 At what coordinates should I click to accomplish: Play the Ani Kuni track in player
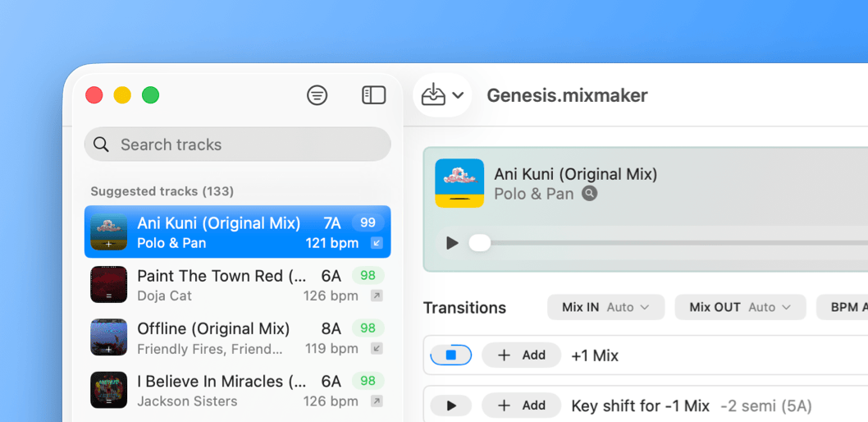[x=451, y=243]
